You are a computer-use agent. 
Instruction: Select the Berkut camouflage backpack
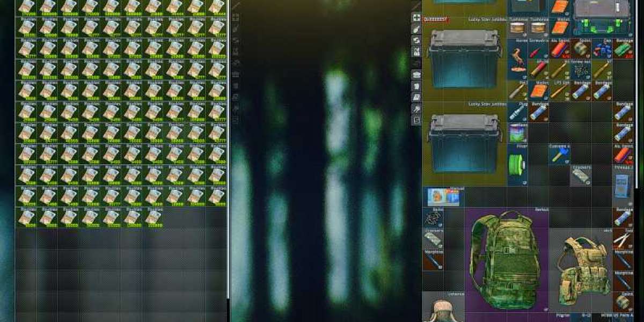tap(506, 259)
